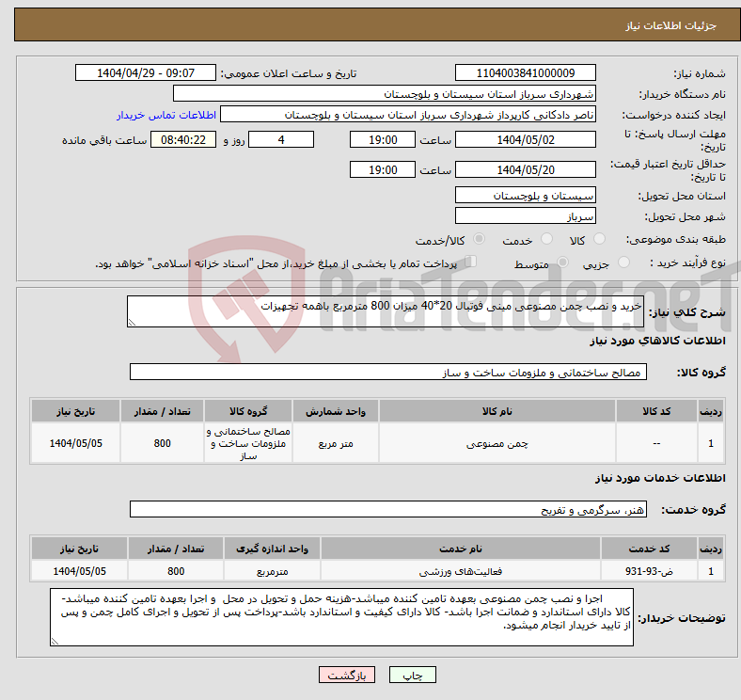Click the price validity time 19:00 field
This screenshot has width=741, height=700.
coord(383,169)
